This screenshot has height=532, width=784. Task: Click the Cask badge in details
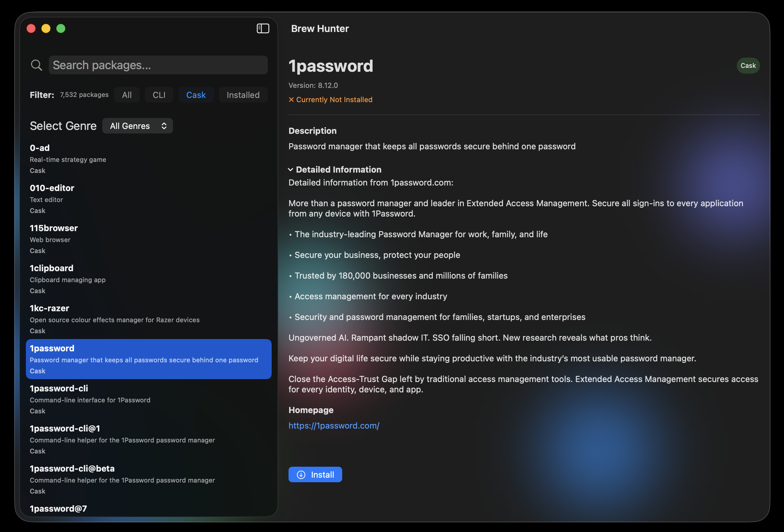748,65
